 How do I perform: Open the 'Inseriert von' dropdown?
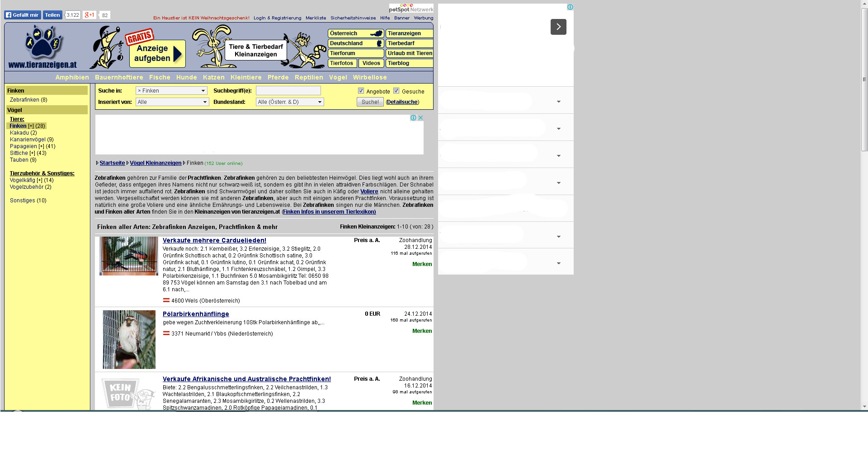[172, 102]
